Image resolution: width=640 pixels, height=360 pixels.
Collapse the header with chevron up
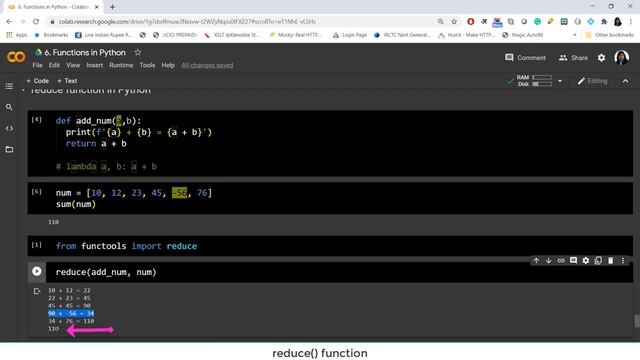(x=625, y=81)
